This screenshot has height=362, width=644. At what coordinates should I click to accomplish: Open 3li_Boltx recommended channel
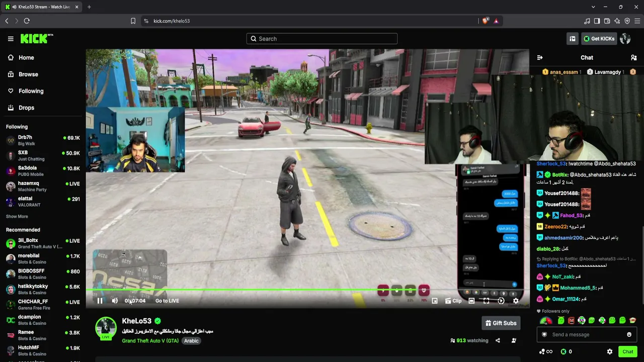(43, 243)
